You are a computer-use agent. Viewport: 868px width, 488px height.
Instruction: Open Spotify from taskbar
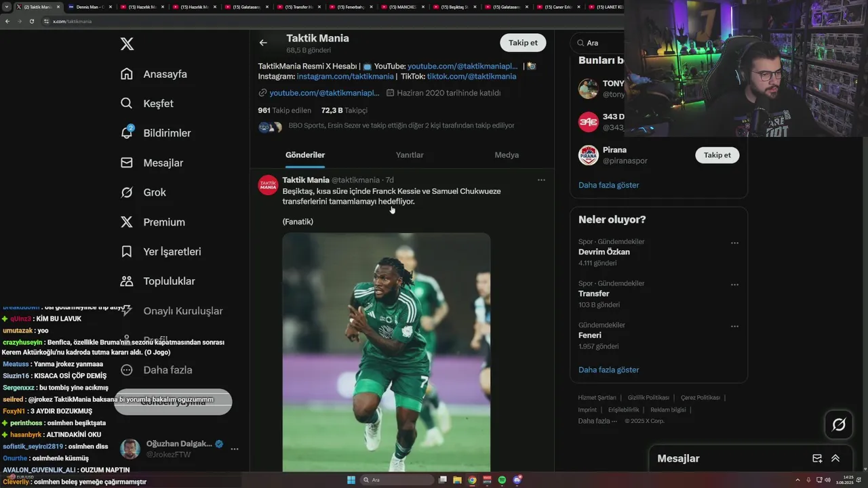[502, 480]
